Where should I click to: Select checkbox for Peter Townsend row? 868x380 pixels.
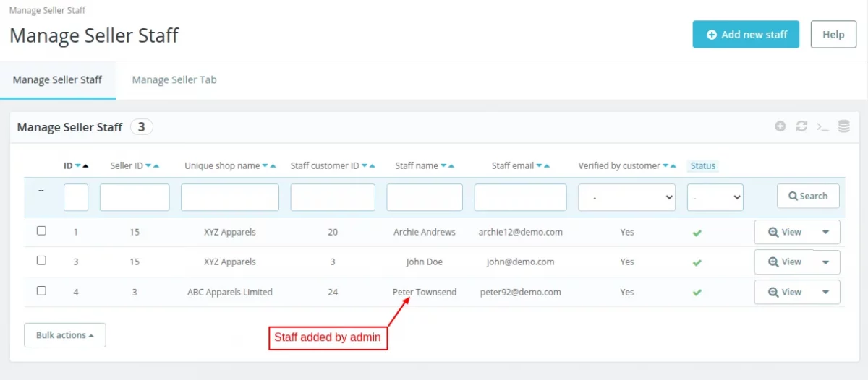[x=41, y=290]
